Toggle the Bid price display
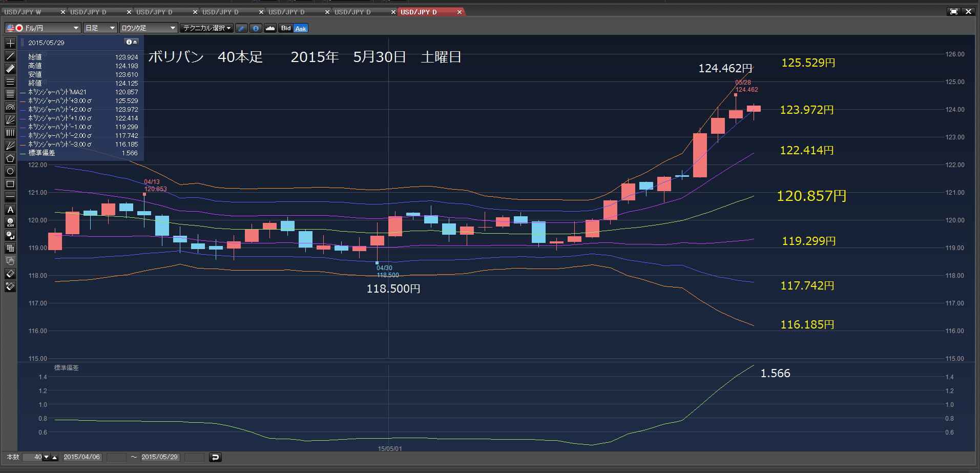The height and width of the screenshot is (473, 980). tap(286, 28)
